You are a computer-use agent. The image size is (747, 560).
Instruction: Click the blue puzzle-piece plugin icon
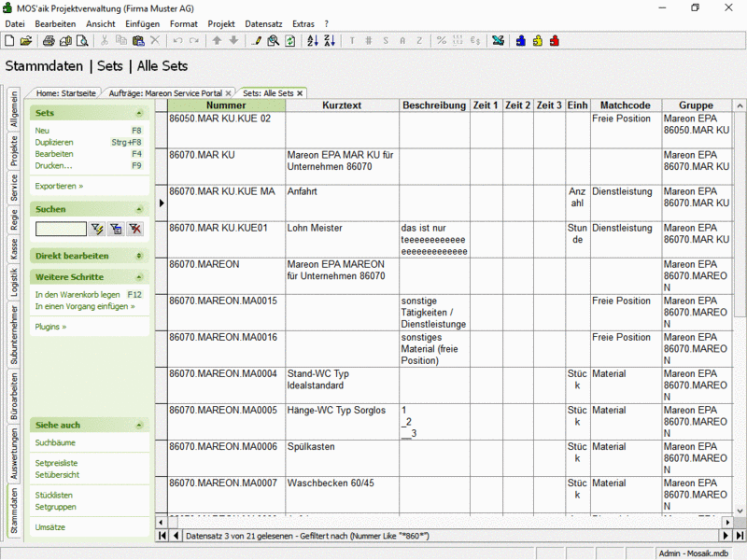pyautogui.click(x=521, y=41)
